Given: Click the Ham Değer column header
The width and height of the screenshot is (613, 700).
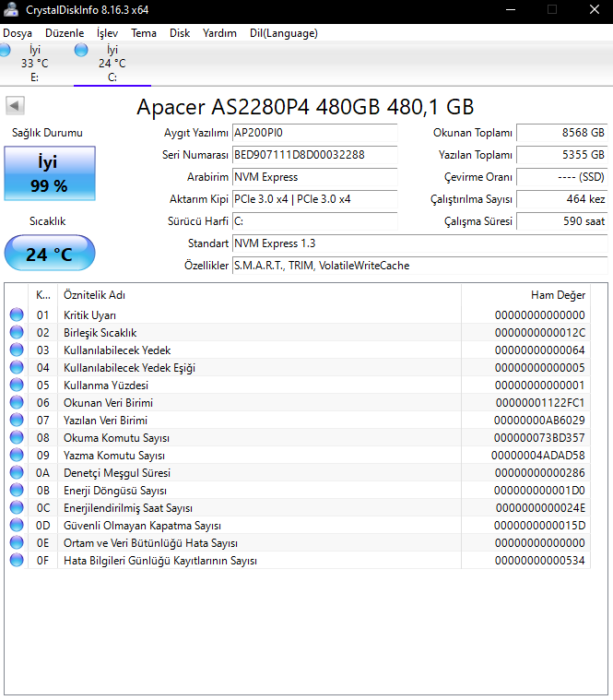Looking at the screenshot, I should (x=526, y=295).
